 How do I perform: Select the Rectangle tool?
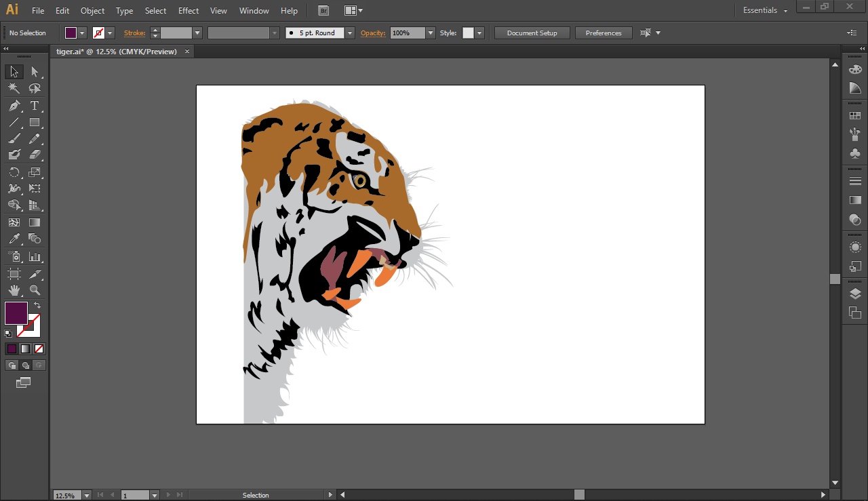(35, 123)
